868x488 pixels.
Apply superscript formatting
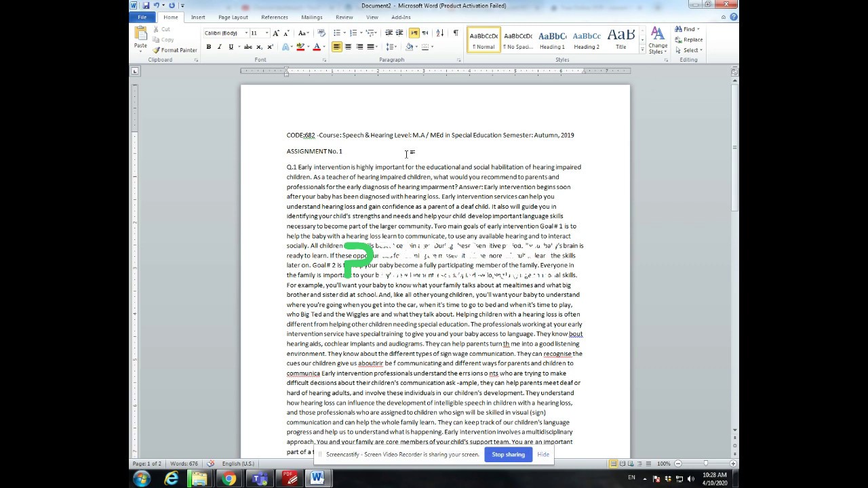[x=270, y=47]
